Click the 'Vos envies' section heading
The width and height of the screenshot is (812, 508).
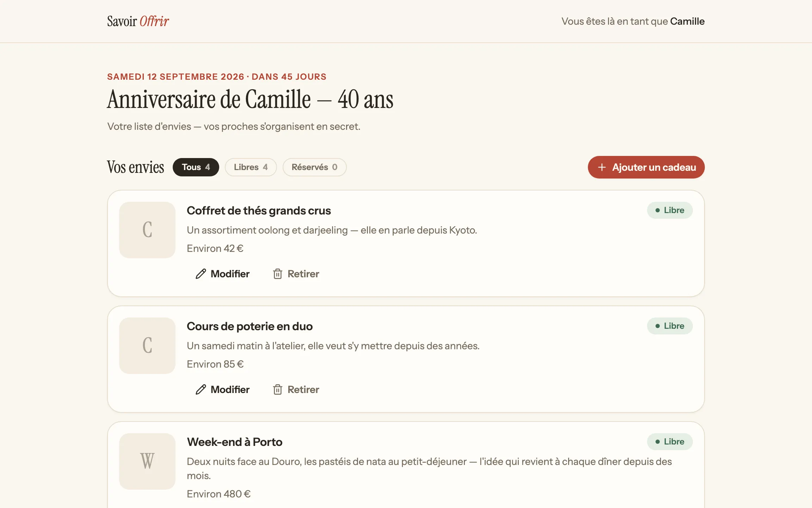coord(136,167)
